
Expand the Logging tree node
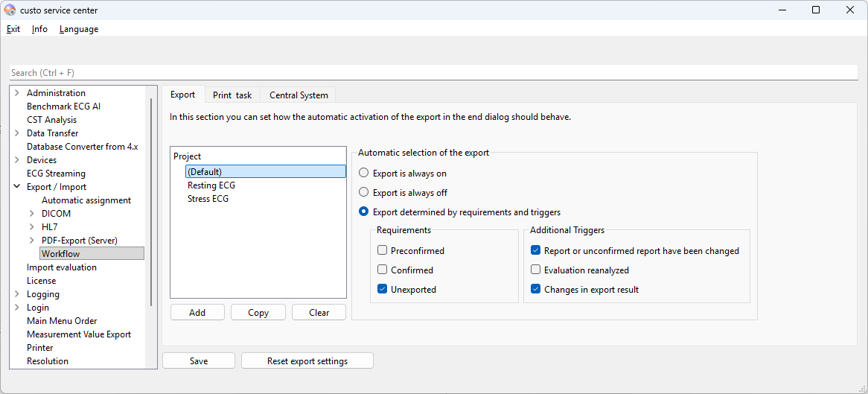(x=17, y=294)
